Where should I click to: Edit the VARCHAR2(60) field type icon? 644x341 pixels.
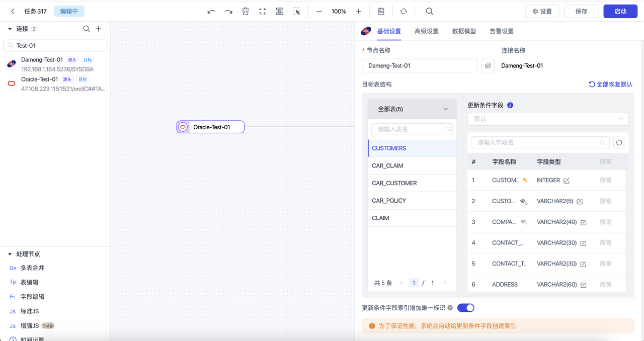(584, 285)
